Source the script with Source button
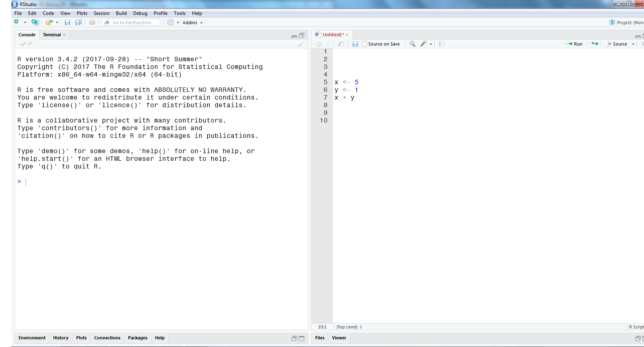 pos(616,44)
